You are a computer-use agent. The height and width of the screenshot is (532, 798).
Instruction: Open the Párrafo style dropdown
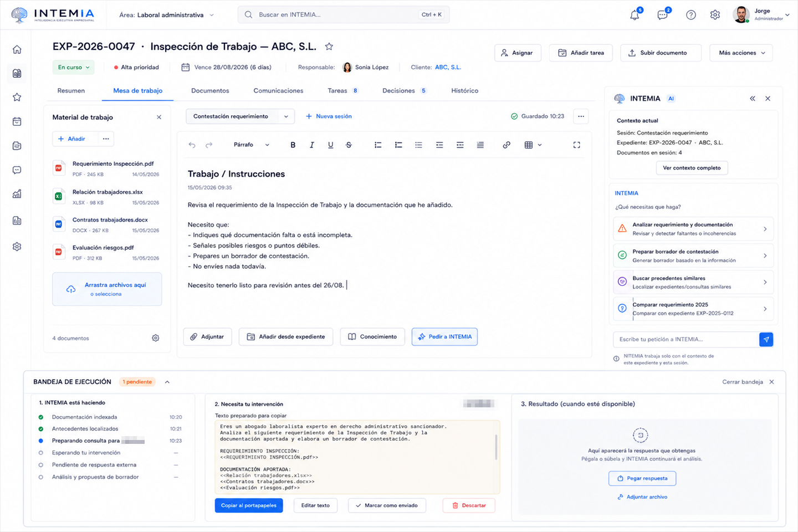[252, 145]
